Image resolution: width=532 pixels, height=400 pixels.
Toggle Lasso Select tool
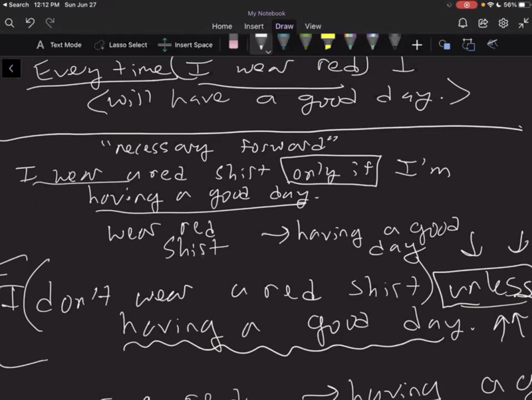point(120,45)
